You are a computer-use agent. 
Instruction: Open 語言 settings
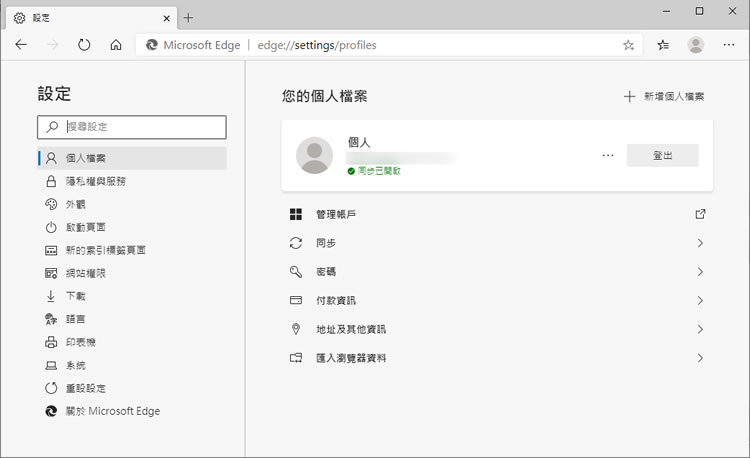(132, 319)
